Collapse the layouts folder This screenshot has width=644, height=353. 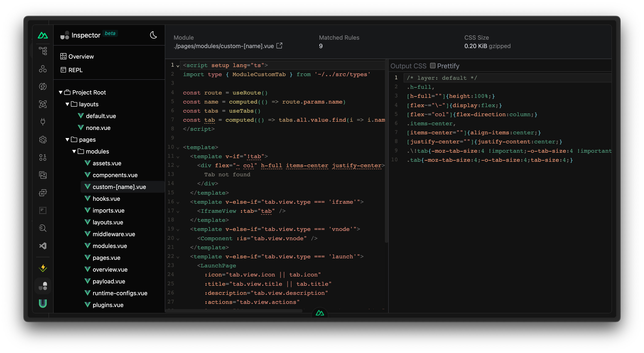pos(67,104)
